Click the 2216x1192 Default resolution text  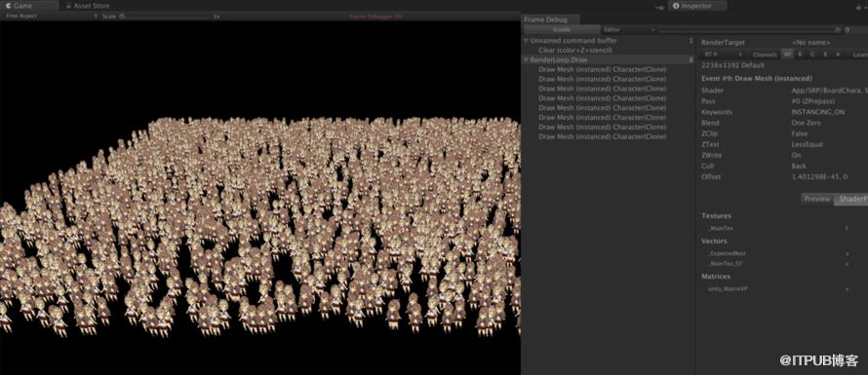coord(732,65)
